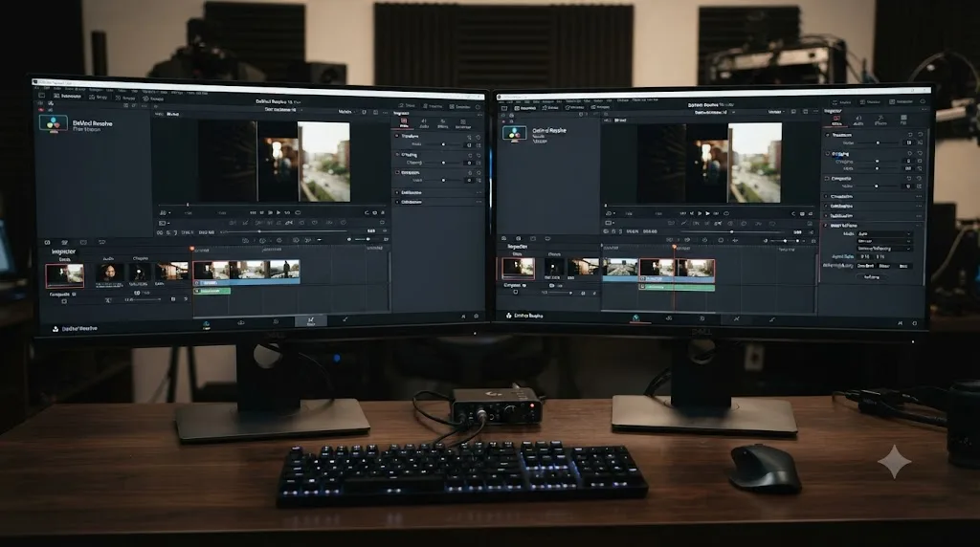Toggle the Cropping section switch in right Inspector

click(x=828, y=154)
